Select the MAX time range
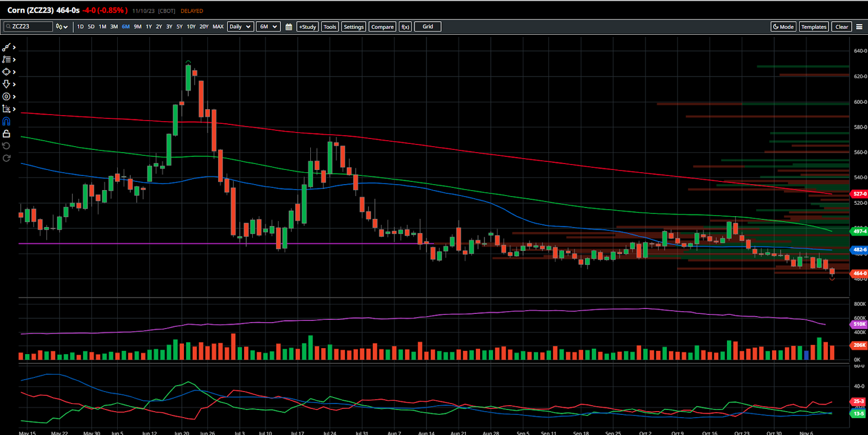Viewport: 868px width, 435px height. (218, 27)
